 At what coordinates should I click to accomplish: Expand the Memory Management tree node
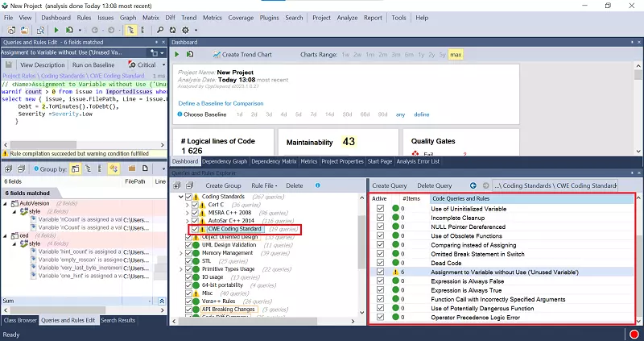pyautogui.click(x=180, y=253)
